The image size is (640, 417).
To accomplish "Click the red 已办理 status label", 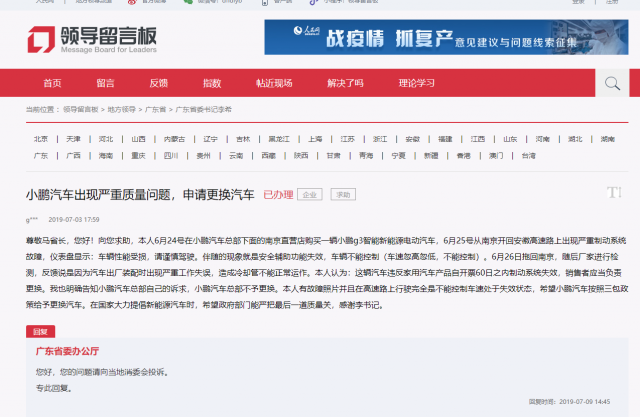I will pyautogui.click(x=278, y=195).
